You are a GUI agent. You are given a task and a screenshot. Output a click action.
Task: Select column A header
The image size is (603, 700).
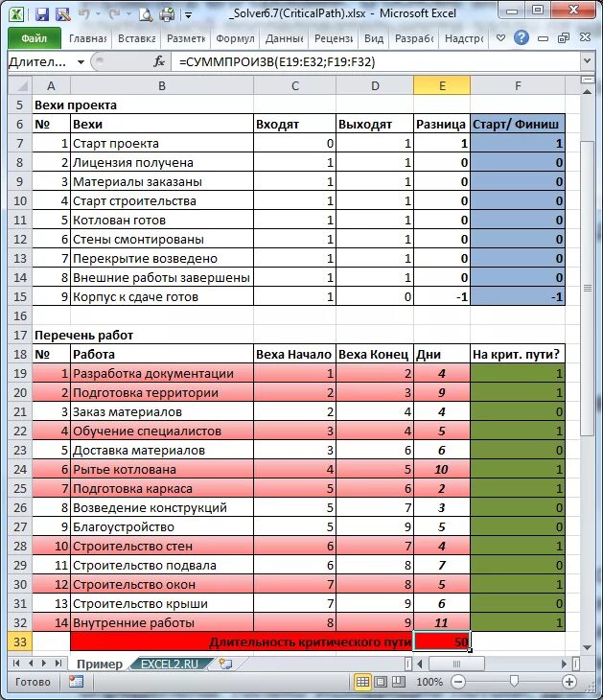click(52, 85)
